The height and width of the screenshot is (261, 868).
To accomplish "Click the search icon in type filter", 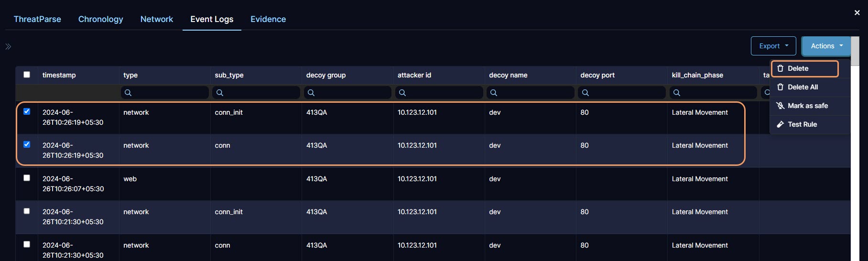I will pos(128,93).
